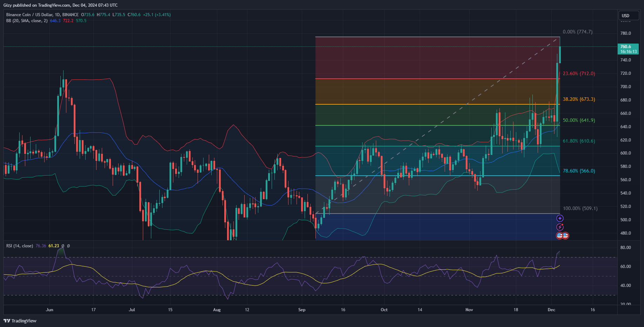
Task: Click the 38.20% (673.3) Fibonacci level label
Action: coord(579,99)
